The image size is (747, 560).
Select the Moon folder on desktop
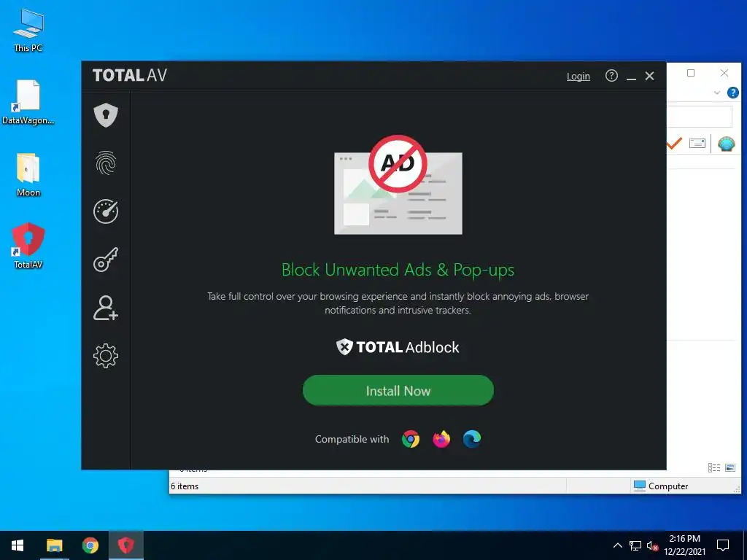tap(28, 175)
